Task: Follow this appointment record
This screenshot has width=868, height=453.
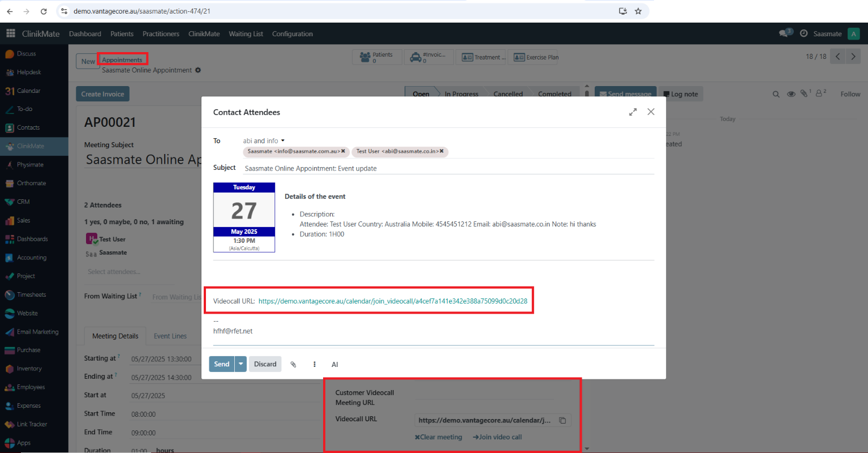Action: pyautogui.click(x=850, y=94)
